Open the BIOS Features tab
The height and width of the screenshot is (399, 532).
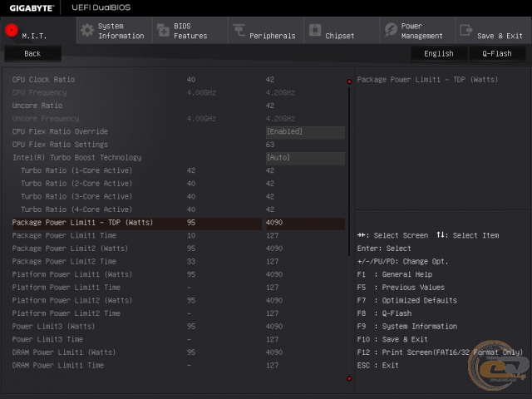[x=190, y=31]
